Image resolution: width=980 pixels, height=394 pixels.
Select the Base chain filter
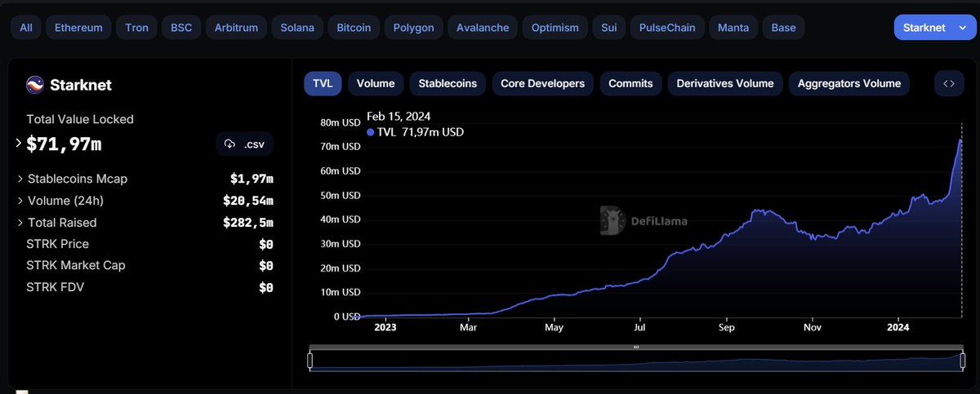click(783, 28)
